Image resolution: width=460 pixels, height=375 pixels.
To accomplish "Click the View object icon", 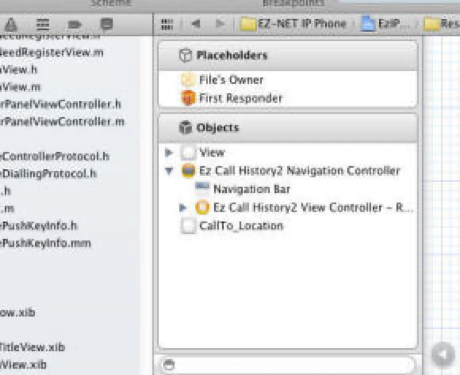I will 188,153.
